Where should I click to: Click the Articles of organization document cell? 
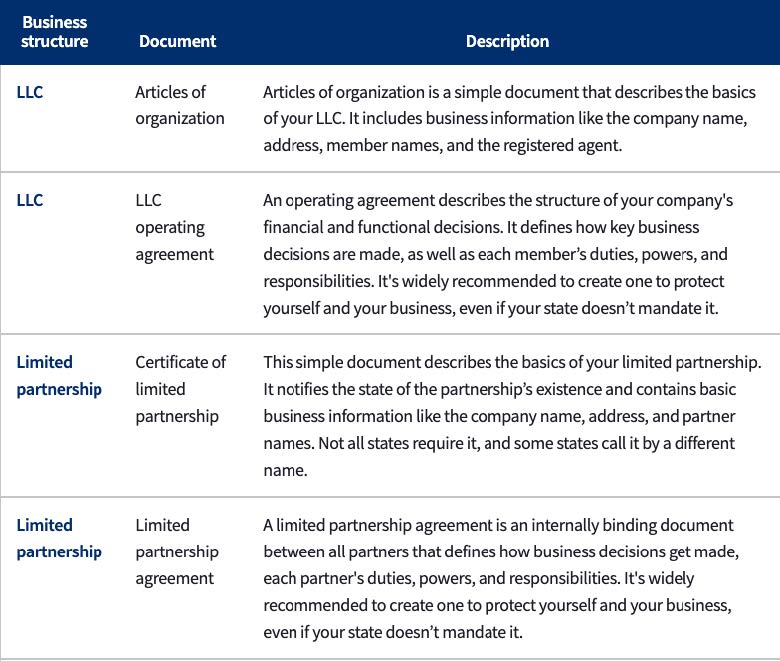pyautogui.click(x=180, y=105)
